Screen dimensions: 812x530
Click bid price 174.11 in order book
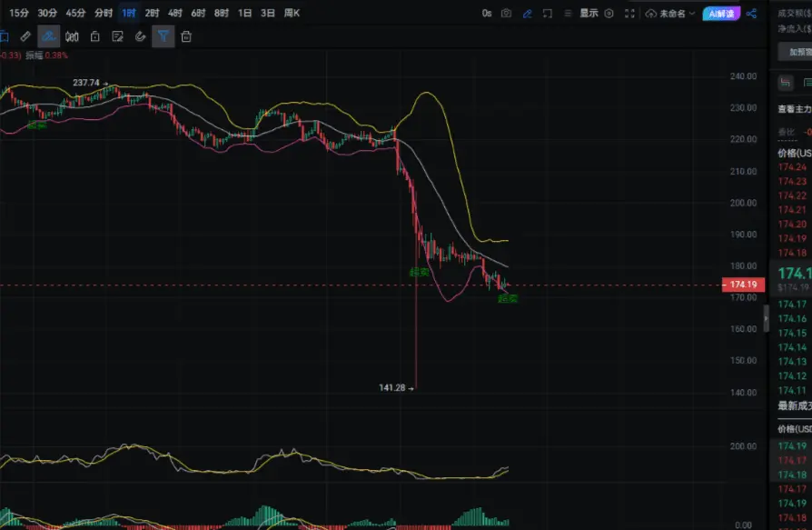click(792, 390)
